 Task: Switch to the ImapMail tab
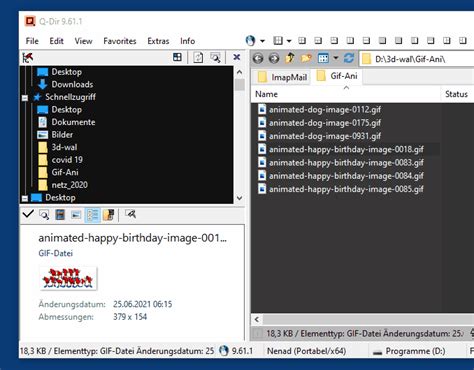283,77
